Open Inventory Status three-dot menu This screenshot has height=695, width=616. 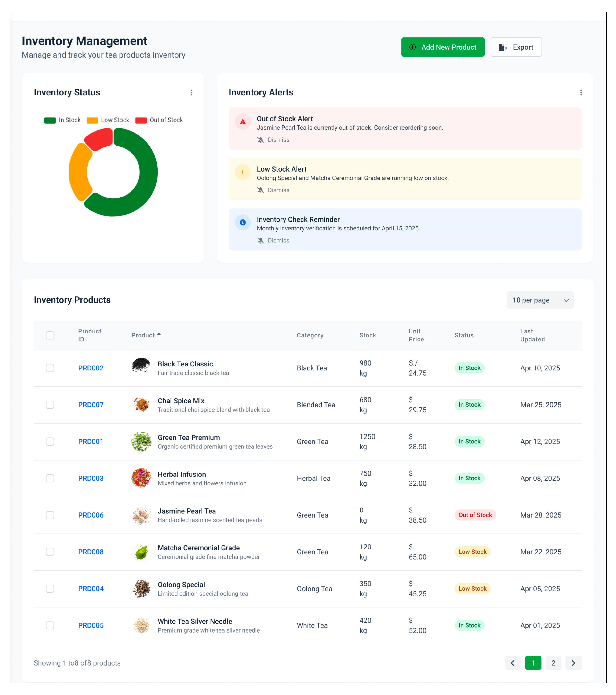tap(191, 92)
